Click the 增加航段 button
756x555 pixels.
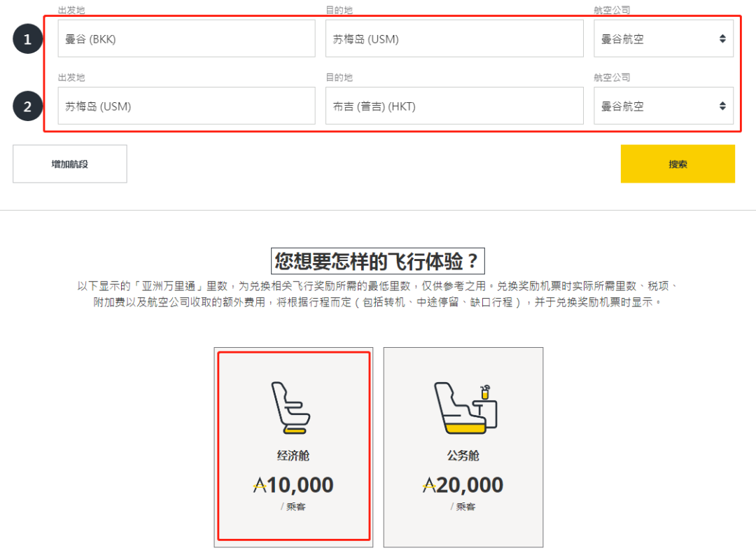[x=70, y=164]
